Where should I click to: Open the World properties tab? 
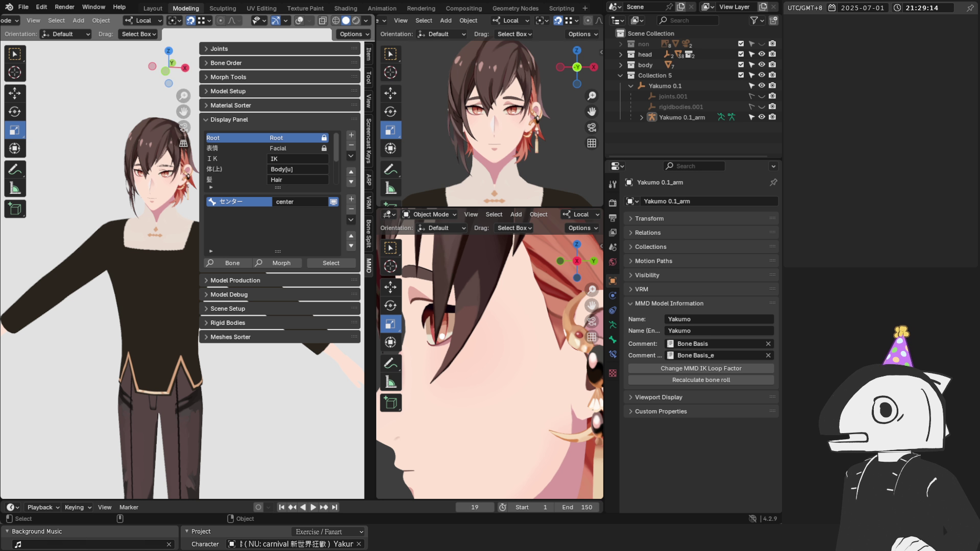click(612, 262)
